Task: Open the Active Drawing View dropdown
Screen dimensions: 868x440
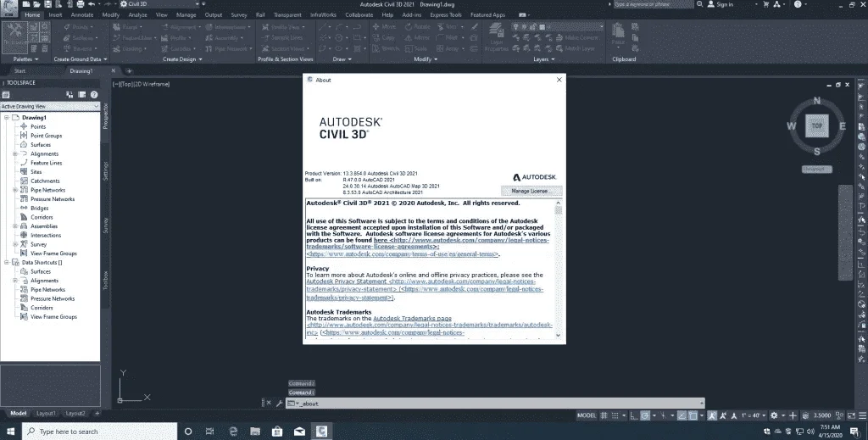Action: pyautogui.click(x=50, y=106)
